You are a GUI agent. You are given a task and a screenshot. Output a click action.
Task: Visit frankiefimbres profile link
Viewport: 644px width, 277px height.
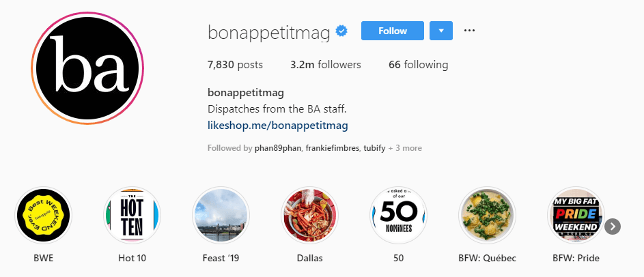pyautogui.click(x=332, y=148)
